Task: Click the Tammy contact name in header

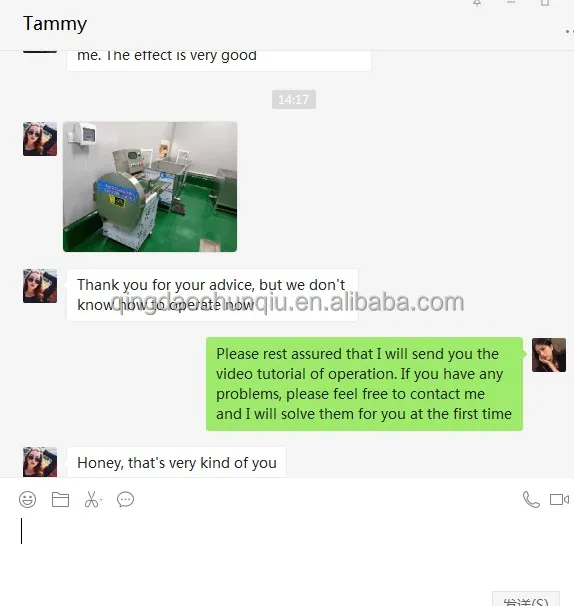Action: coord(55,24)
